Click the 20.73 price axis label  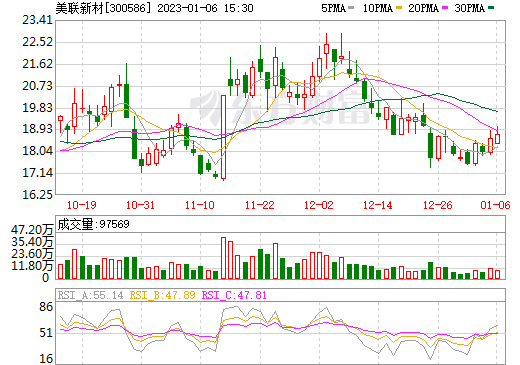(x=38, y=86)
